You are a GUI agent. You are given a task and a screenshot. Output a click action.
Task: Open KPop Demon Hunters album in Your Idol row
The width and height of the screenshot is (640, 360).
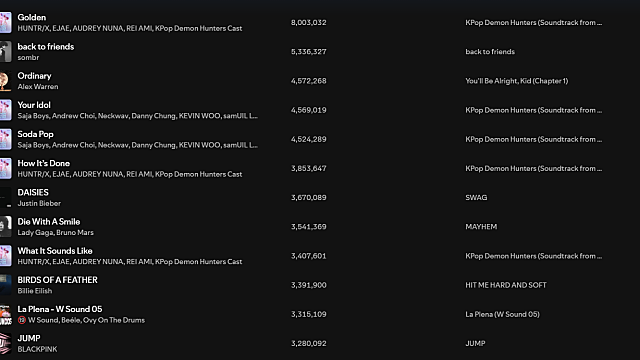(533, 110)
